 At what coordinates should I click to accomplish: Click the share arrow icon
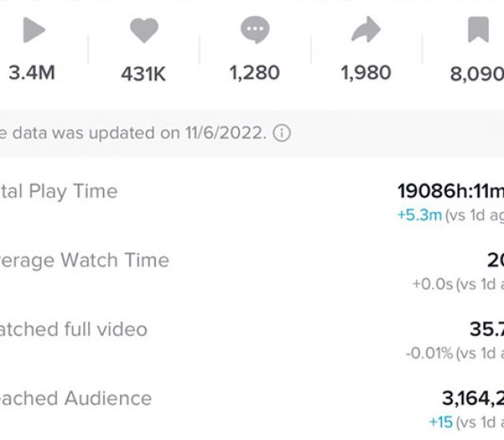coord(366,30)
